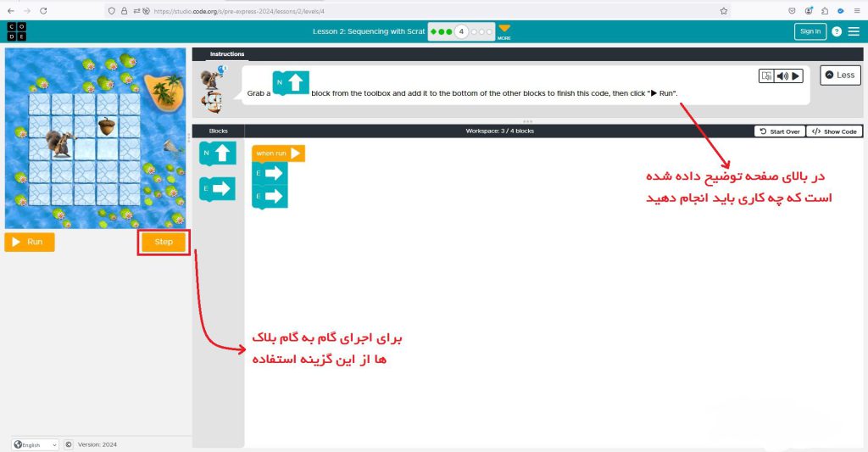Click the orange Step button
Screen dimensions: 868x452
164,242
